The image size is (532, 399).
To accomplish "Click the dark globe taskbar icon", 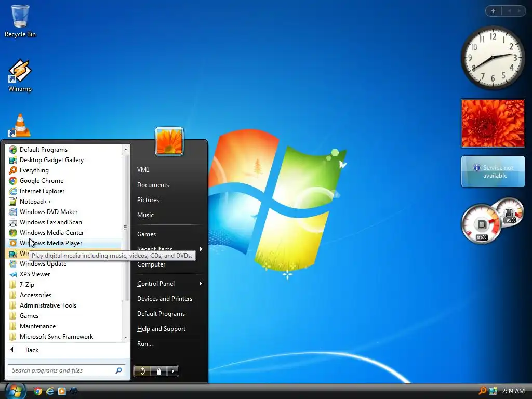I will point(73,391).
